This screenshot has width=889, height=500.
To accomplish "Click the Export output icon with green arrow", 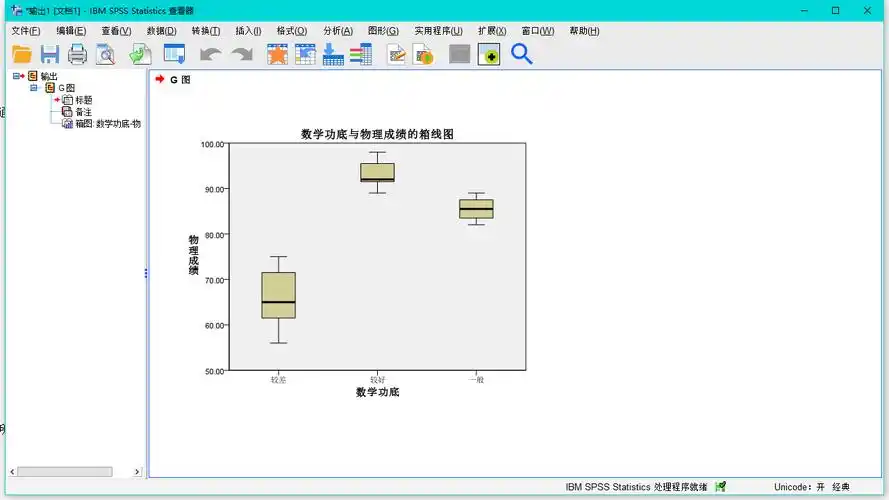I will 140,54.
